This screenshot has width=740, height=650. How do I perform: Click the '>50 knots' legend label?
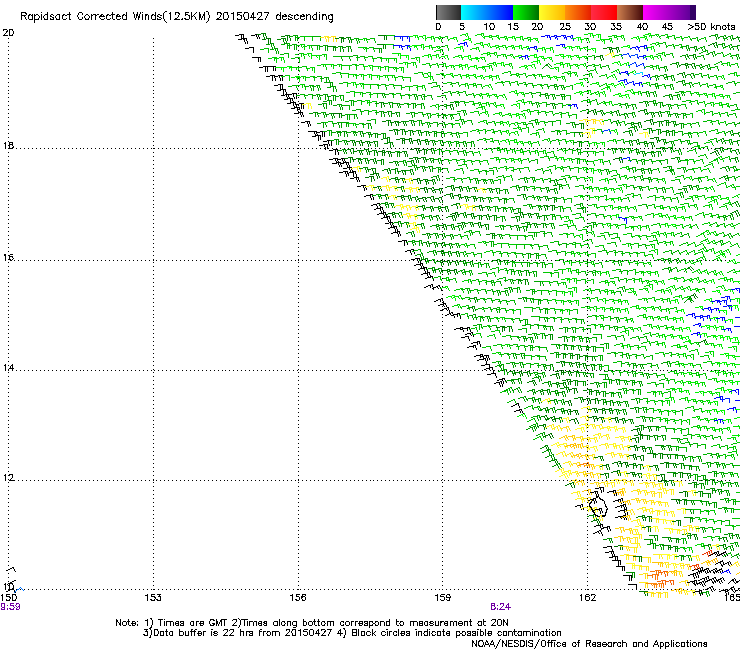point(711,27)
